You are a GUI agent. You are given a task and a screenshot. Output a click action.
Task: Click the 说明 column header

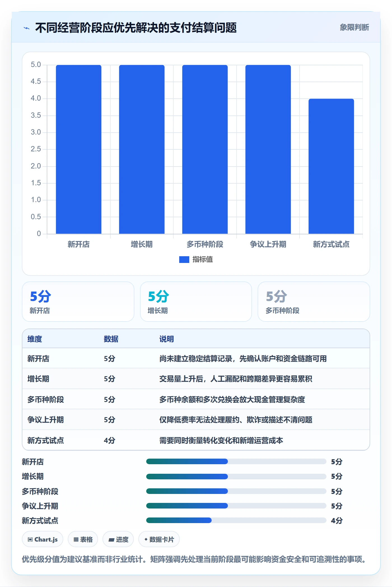pyautogui.click(x=167, y=339)
